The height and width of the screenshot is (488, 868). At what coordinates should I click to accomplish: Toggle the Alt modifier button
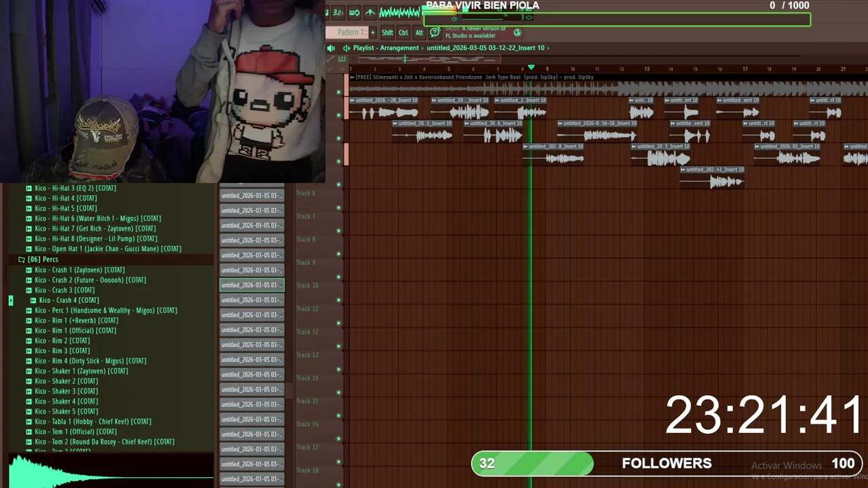(x=419, y=32)
